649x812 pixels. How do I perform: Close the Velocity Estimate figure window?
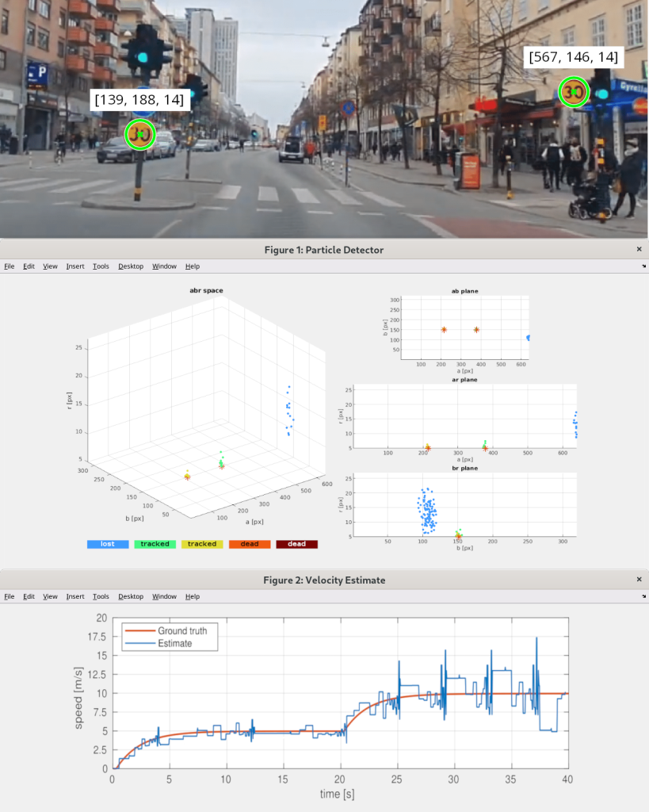pos(639,580)
